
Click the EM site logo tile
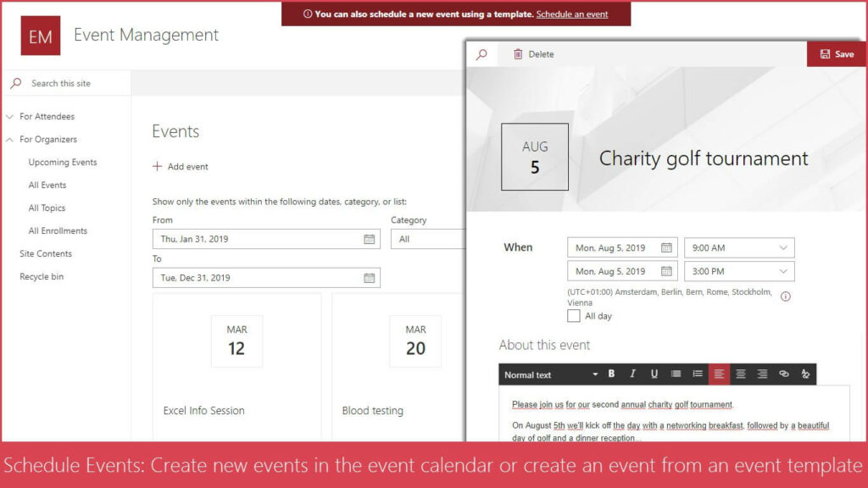[x=41, y=36]
